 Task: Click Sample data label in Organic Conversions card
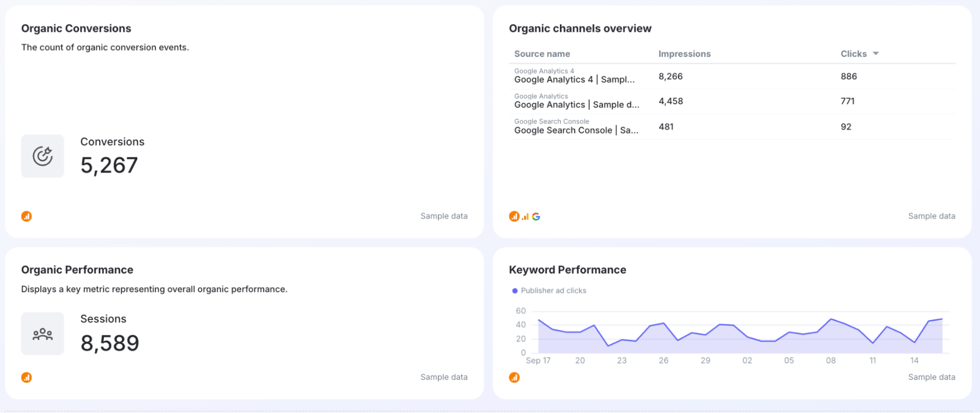444,216
